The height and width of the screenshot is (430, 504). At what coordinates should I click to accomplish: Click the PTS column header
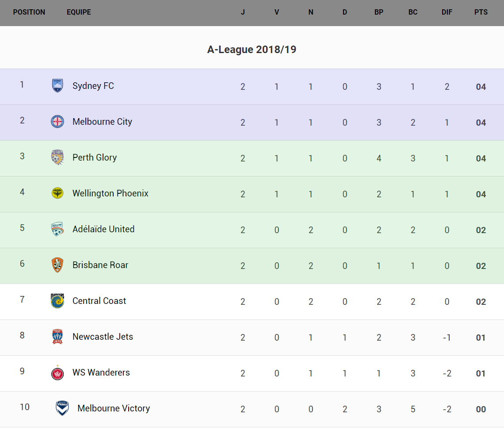(481, 12)
